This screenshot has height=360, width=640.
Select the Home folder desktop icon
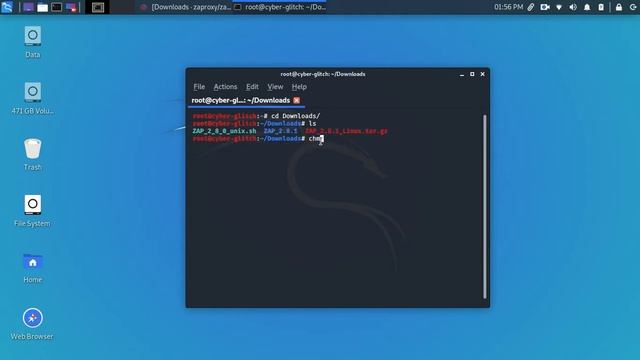pyautogui.click(x=33, y=268)
